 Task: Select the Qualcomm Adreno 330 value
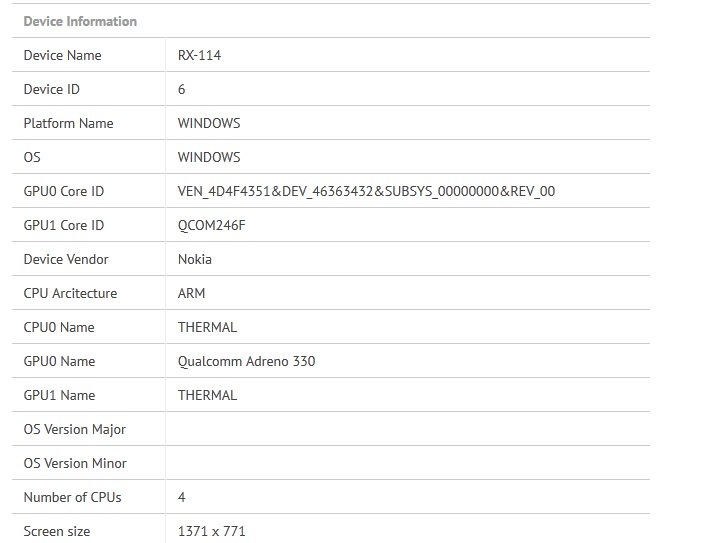coord(246,361)
